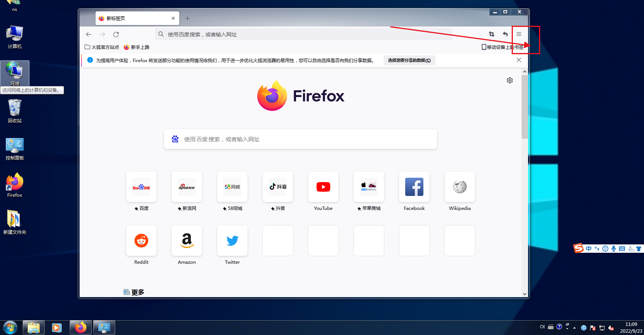Image resolution: width=644 pixels, height=335 pixels.
Task: Open 移动设备上的书签 folder
Action: 503,47
